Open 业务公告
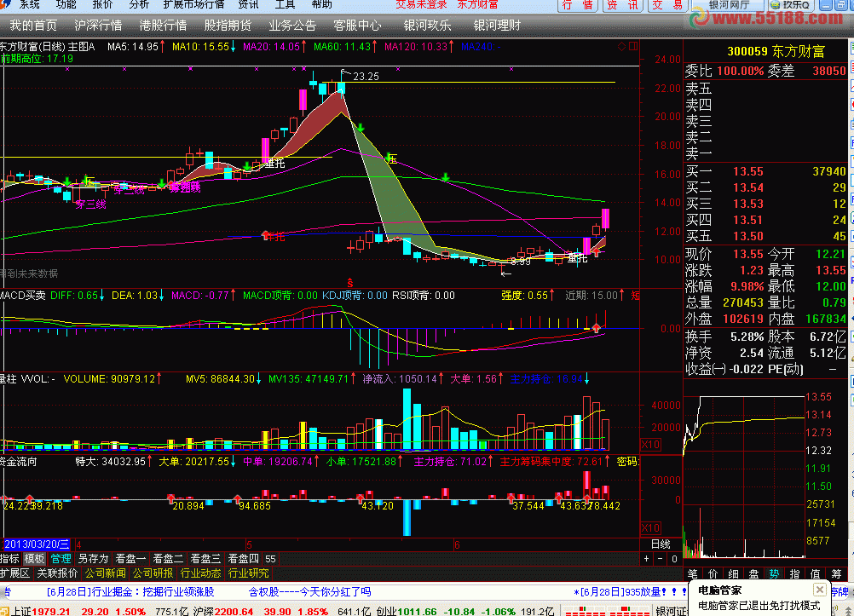Screen dimensions: 854x616 pos(292,25)
